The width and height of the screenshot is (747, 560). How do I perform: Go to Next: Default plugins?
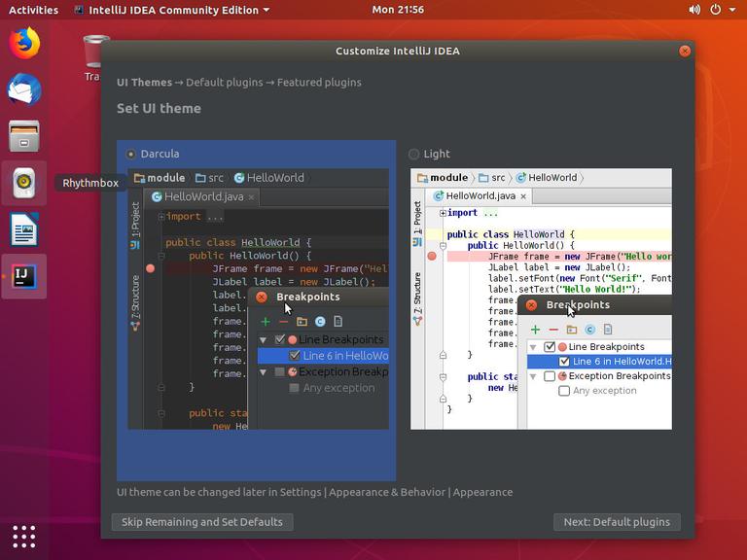tap(617, 522)
